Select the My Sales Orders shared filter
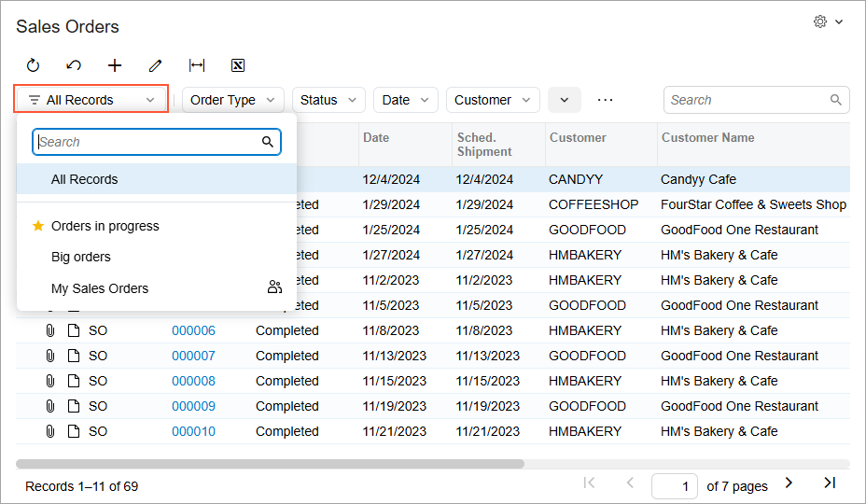Image resolution: width=866 pixels, height=504 pixels. pyautogui.click(x=100, y=288)
